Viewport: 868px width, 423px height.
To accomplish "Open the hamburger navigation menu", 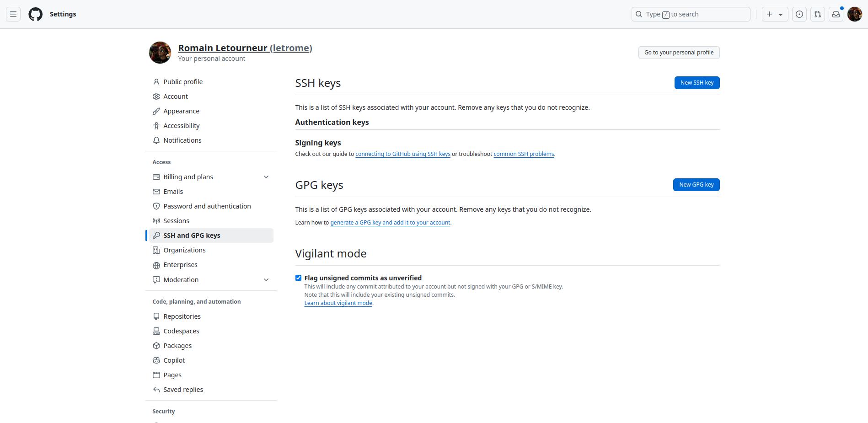I will 13,14.
